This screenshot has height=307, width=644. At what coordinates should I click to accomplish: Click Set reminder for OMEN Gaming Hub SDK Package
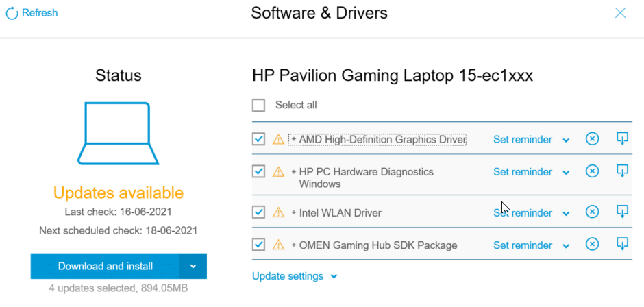523,245
